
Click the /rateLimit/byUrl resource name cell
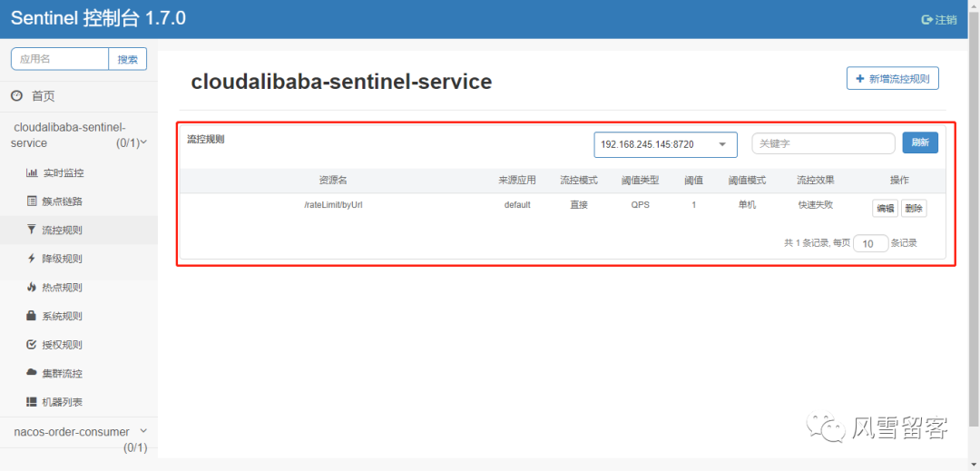[333, 204]
